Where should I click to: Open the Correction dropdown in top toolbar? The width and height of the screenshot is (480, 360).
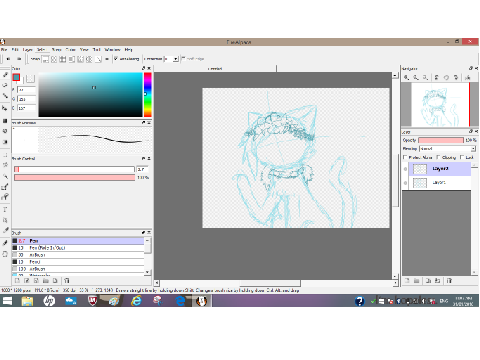click(172, 59)
